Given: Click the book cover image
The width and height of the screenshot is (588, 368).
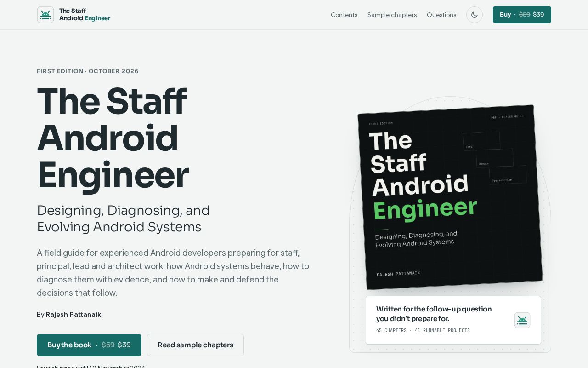Looking at the screenshot, I should pos(450,197).
